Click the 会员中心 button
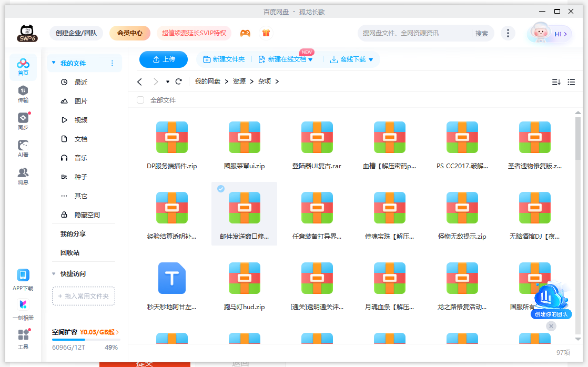The image size is (588, 367). click(130, 33)
